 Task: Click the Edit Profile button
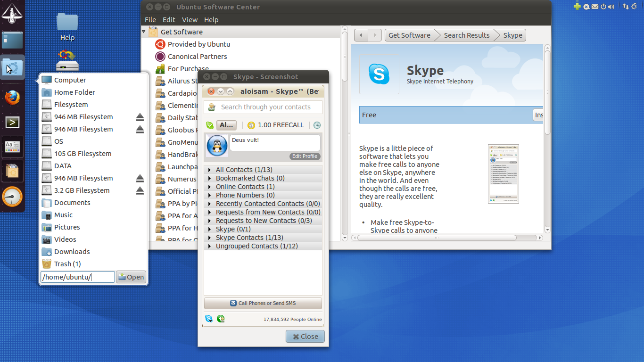(305, 156)
